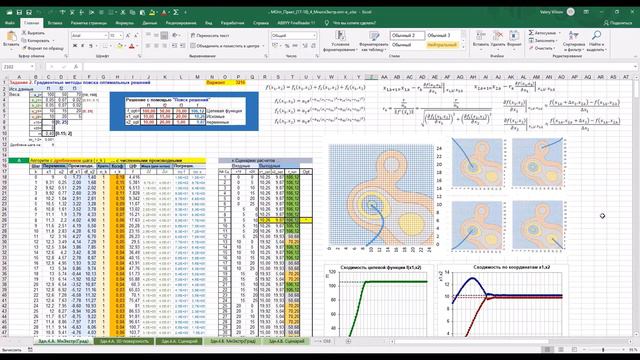
Task: Click Find and Select (Найти и выделить) magnifier
Action: pos(596,36)
